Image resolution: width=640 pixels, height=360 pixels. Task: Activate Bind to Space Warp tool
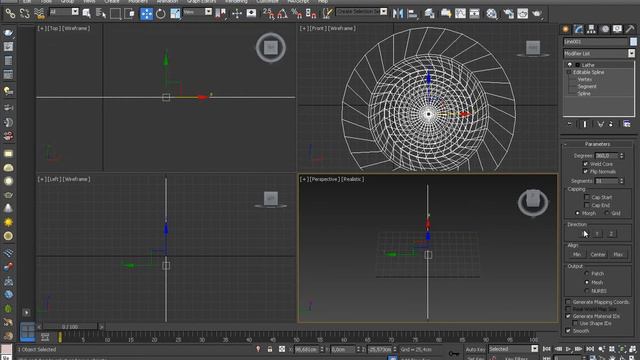click(39, 13)
